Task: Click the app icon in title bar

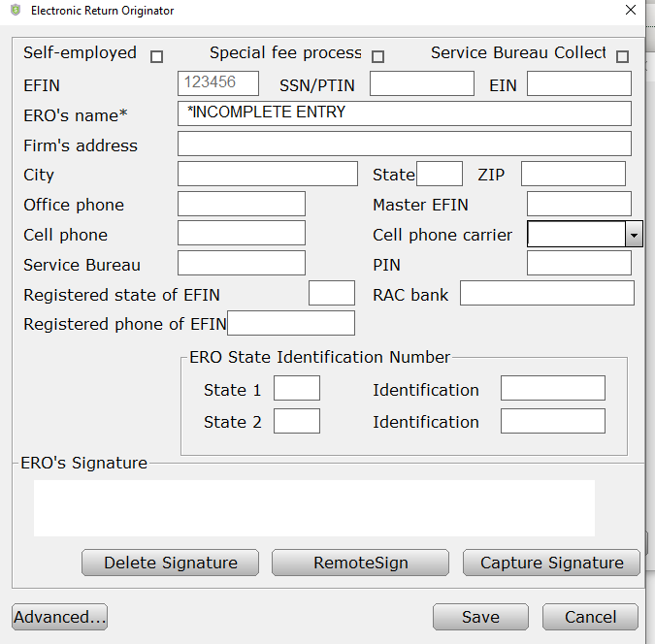Action: tap(14, 11)
